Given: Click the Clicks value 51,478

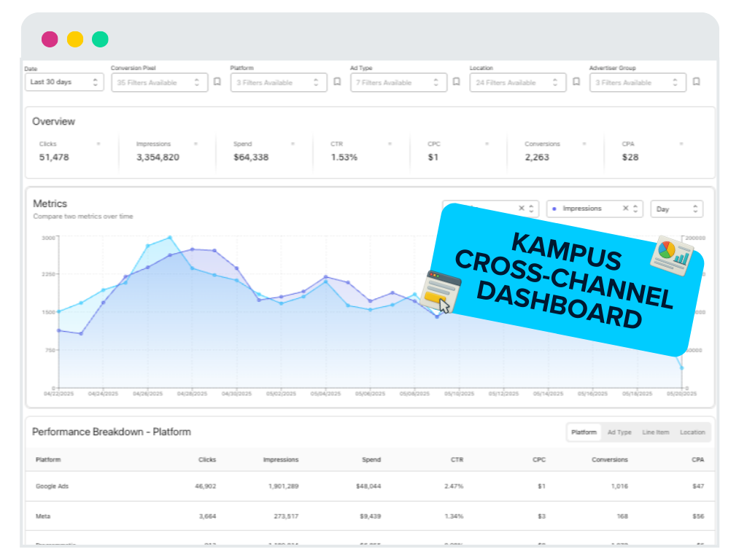Looking at the screenshot, I should 54,157.
